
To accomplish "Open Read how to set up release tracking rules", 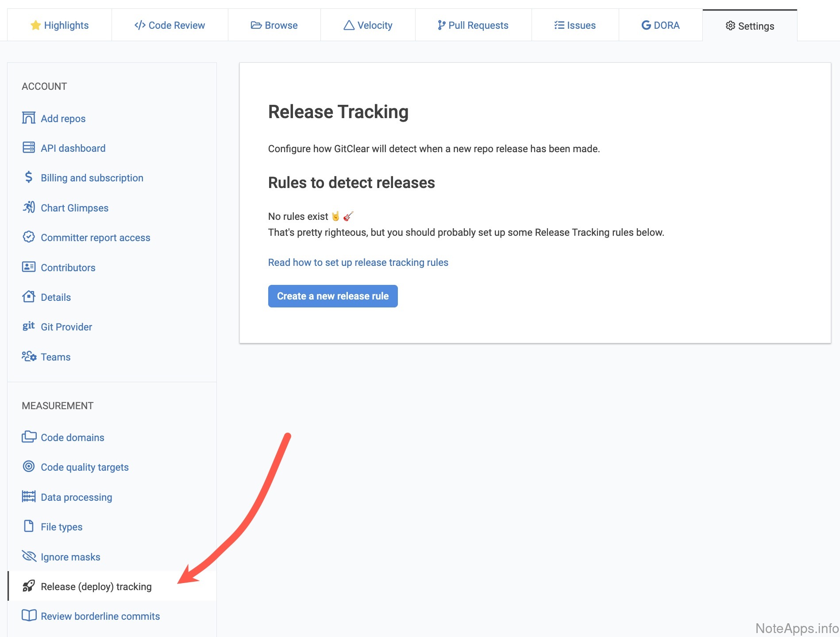I will [358, 262].
